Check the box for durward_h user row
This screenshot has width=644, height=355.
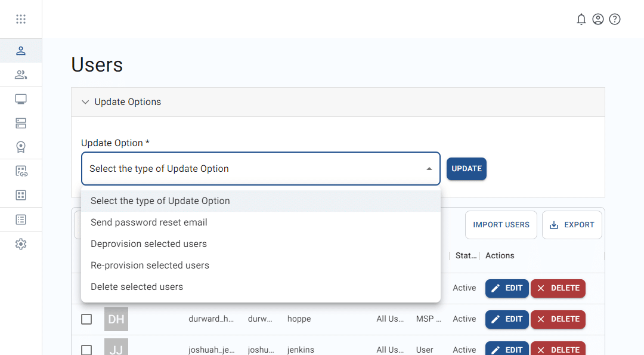tap(86, 319)
